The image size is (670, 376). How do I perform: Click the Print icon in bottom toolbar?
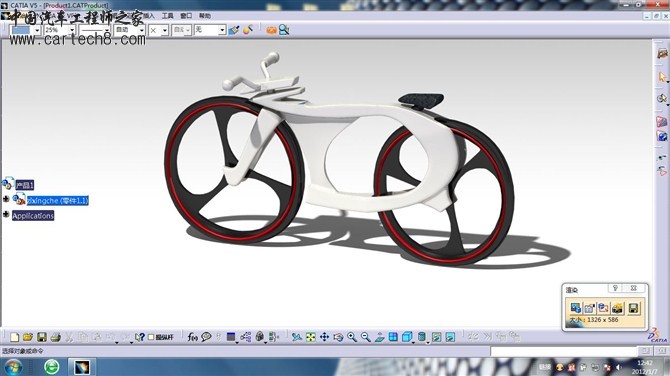55,337
